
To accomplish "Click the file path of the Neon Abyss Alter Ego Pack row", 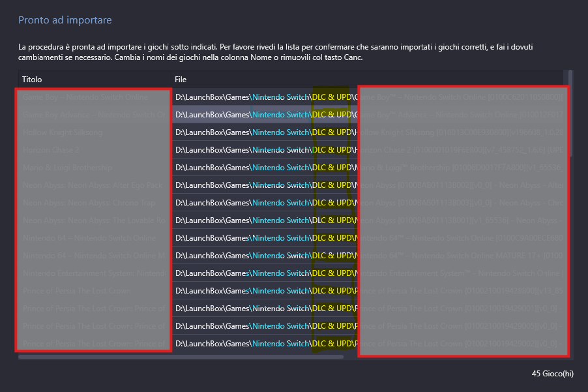I will click(368, 185).
